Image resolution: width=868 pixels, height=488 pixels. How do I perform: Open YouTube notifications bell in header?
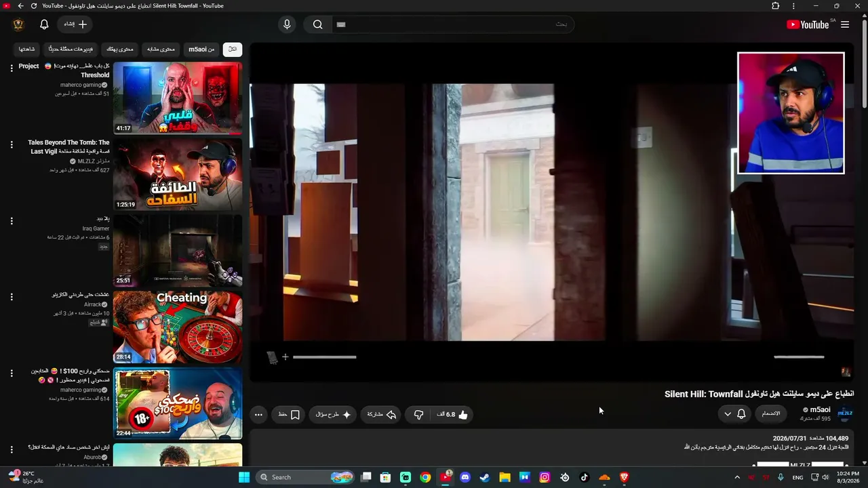(x=44, y=24)
